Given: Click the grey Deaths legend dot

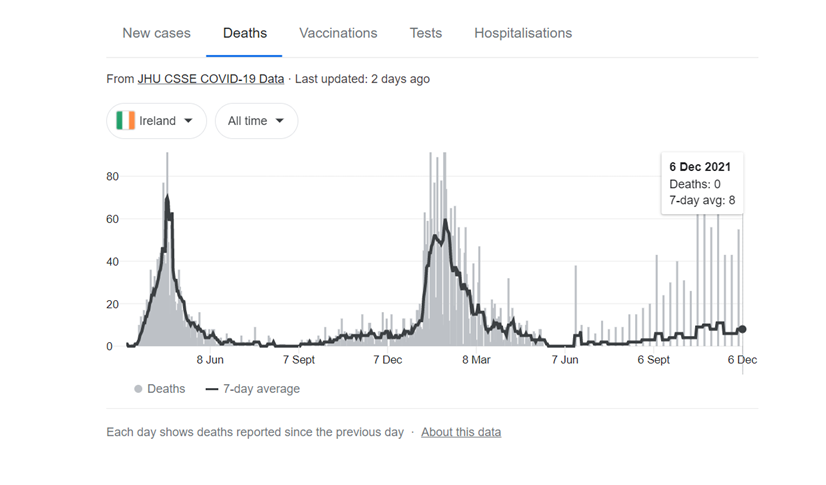Looking at the screenshot, I should [x=138, y=389].
